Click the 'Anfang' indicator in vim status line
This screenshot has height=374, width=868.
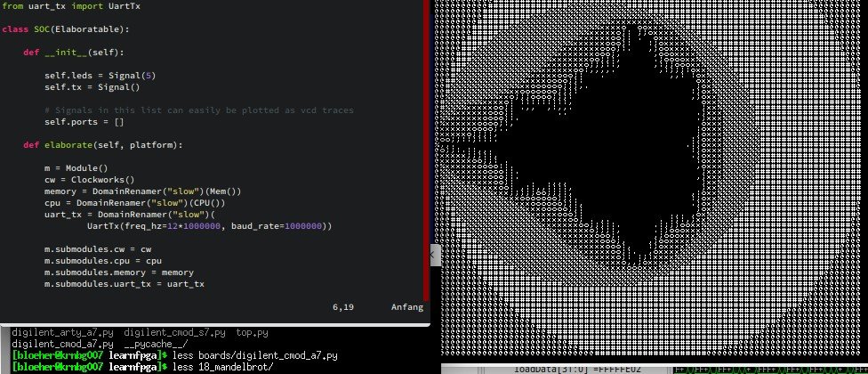click(407, 306)
